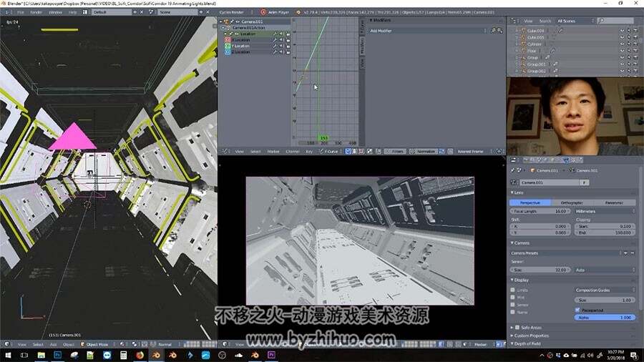Viewport: 644px width, 362px height.
Task: Open the Composition Guides dropdown
Action: [605, 290]
